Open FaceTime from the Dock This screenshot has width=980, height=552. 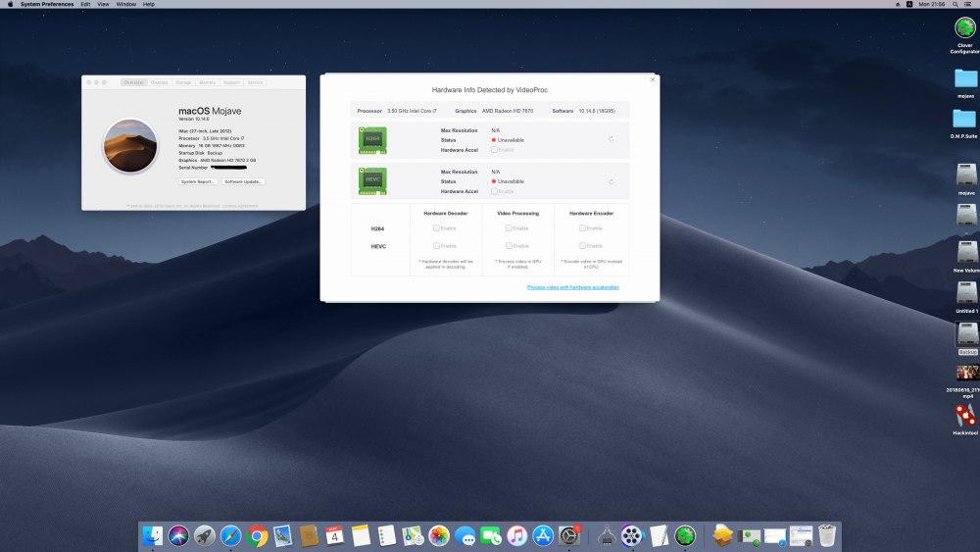point(491,535)
